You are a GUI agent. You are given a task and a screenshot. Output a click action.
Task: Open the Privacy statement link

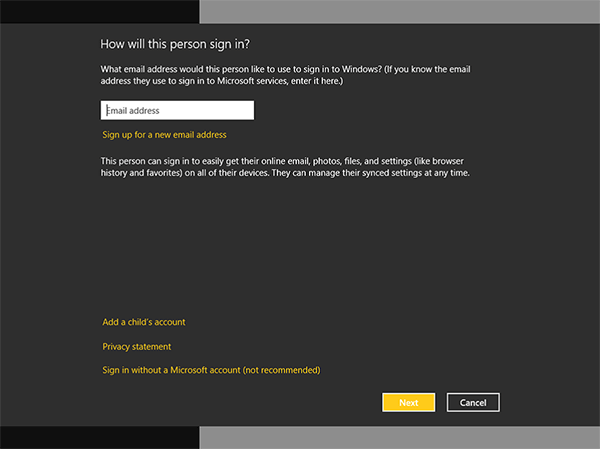[x=137, y=346]
